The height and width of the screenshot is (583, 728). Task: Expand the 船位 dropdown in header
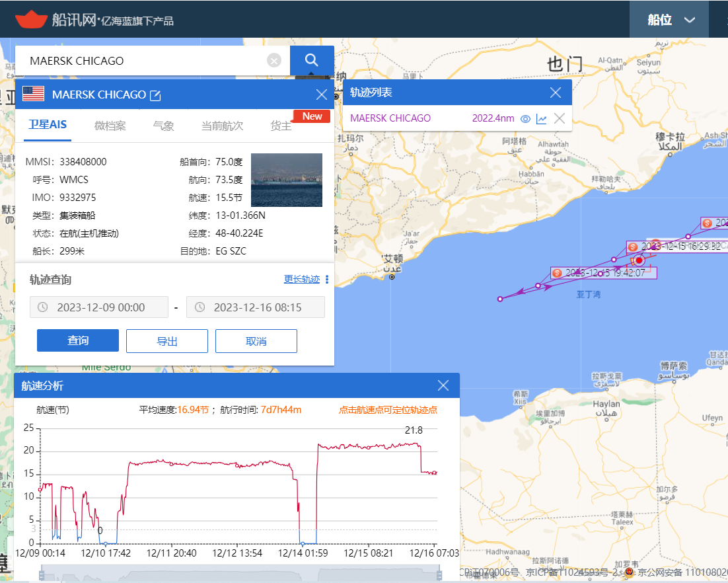click(x=669, y=20)
